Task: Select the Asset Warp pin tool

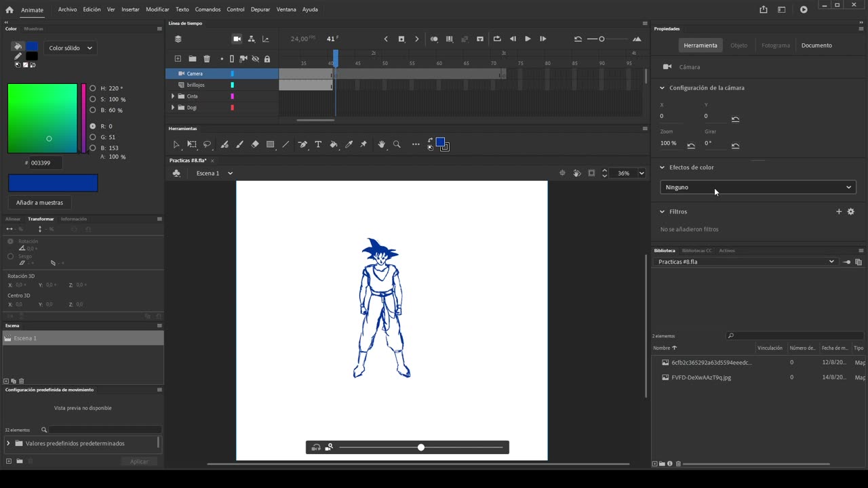Action: [363, 144]
